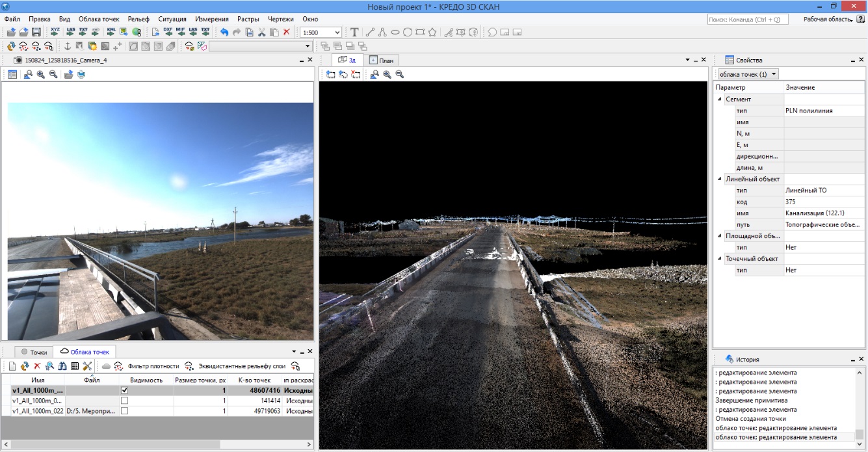Image resolution: width=868 pixels, height=452 pixels.
Task: Select the Text tool
Action: point(354,32)
